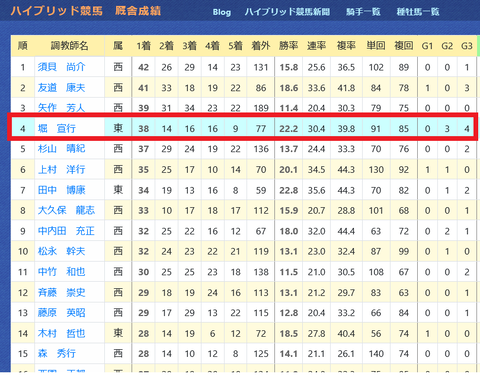Open trainer 友道 康夫 page
This screenshot has height=380, width=480.
click(x=61, y=88)
